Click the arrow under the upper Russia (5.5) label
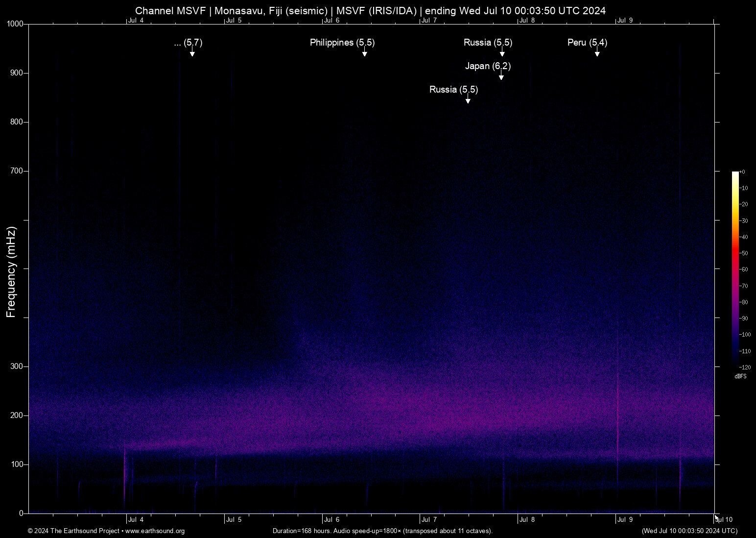Image resolution: width=756 pixels, height=538 pixels. 502,53
